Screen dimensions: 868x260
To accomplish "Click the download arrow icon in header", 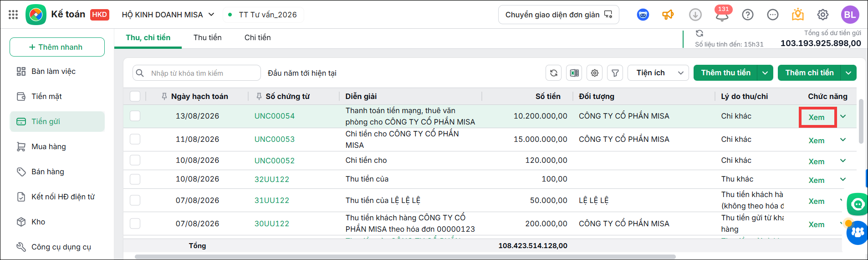I will (x=695, y=15).
